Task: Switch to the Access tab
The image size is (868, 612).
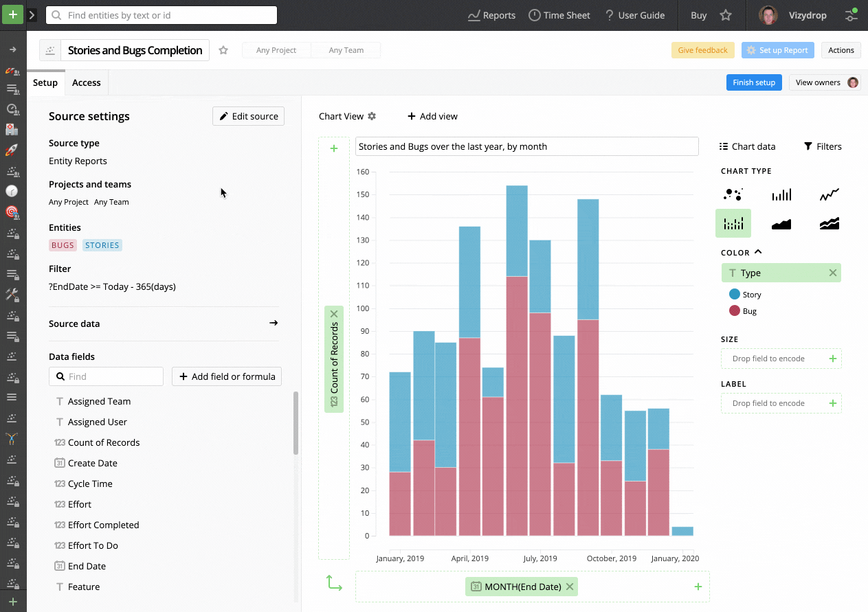Action: [86, 82]
